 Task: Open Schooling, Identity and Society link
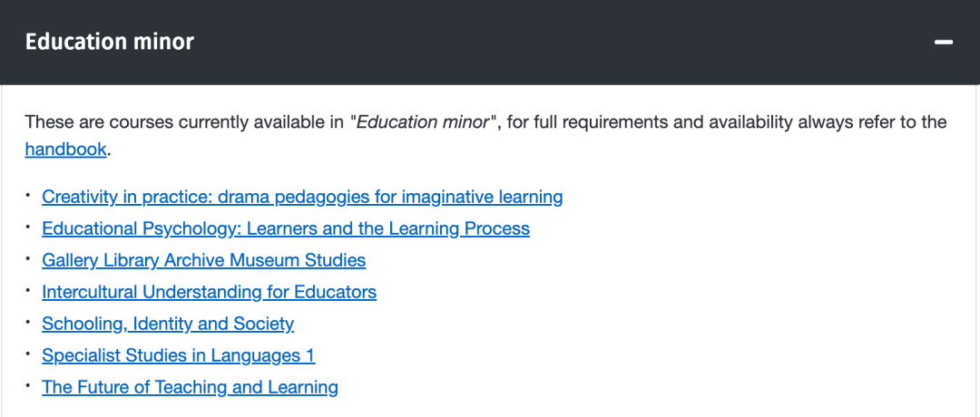tap(168, 324)
